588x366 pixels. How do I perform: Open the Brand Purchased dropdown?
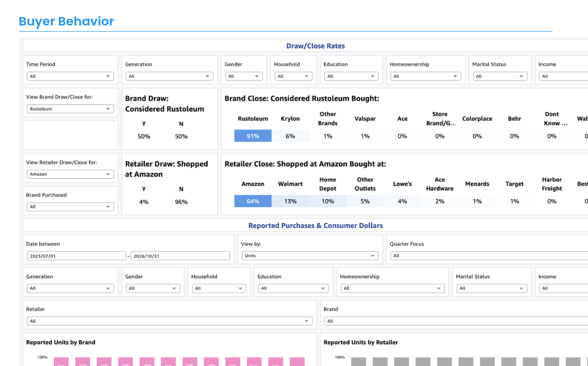coord(70,207)
